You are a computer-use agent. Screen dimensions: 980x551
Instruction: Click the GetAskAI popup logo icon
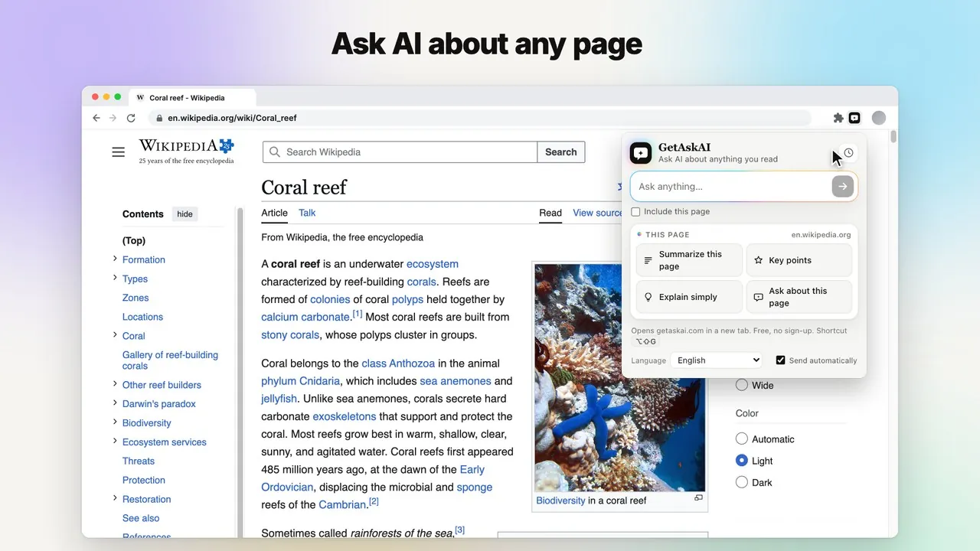point(641,153)
